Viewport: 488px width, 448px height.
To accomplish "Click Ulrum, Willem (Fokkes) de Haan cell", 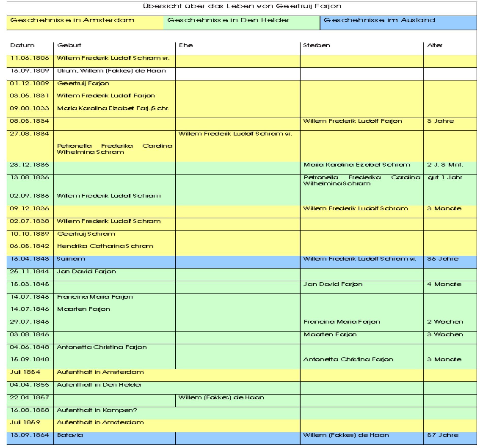I will click(111, 71).
